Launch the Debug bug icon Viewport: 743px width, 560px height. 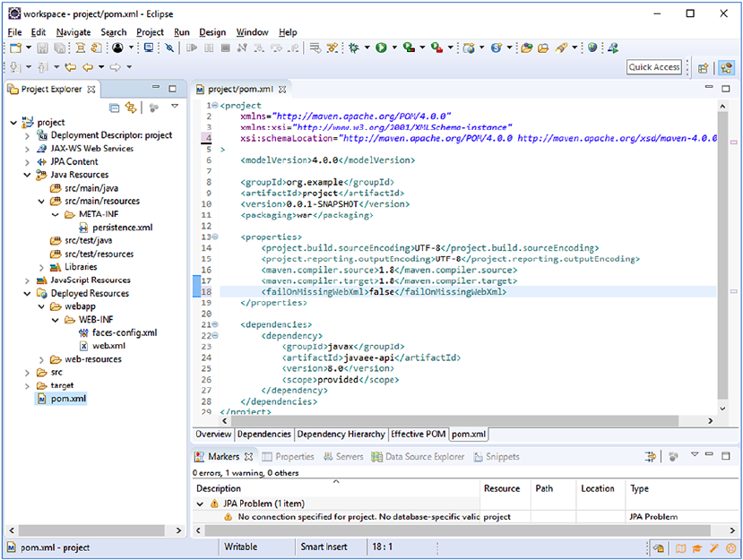(353, 47)
